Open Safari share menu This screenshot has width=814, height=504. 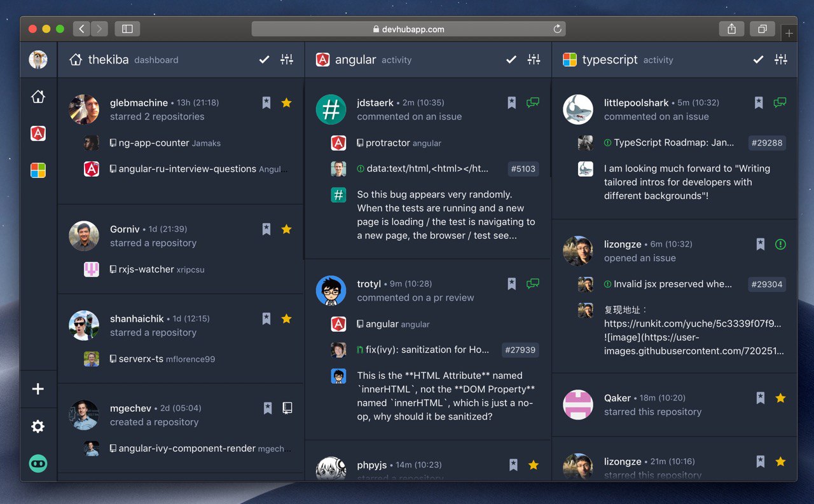point(732,29)
